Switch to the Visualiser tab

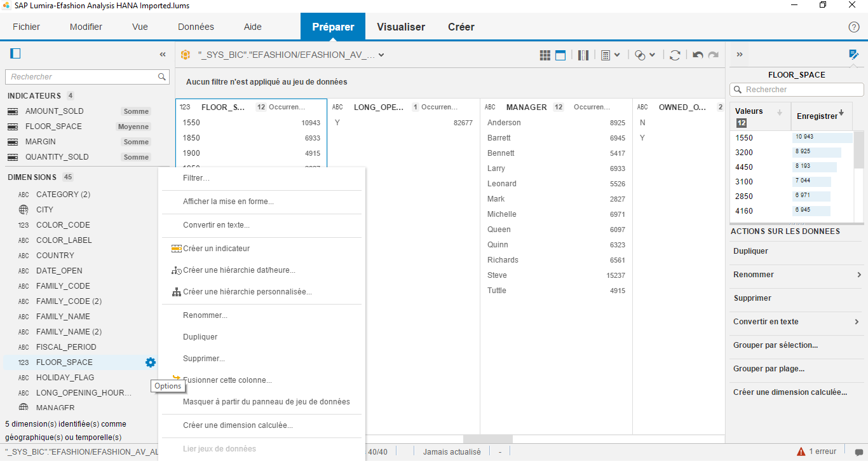pos(401,27)
